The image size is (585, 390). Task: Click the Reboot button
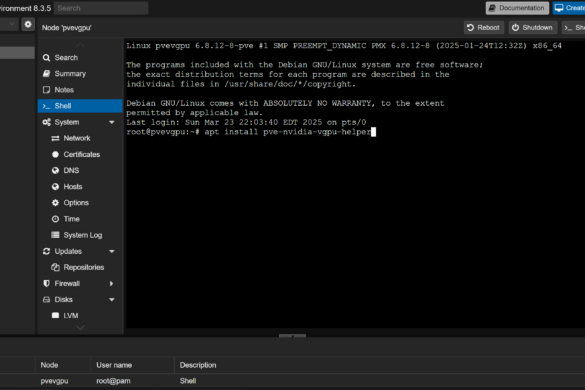[x=484, y=28]
